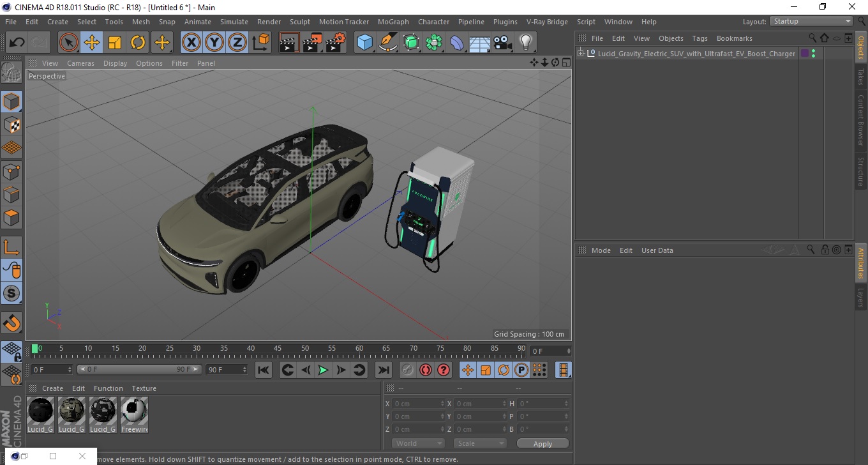Open the World coordinate dropdown
Viewport: 868px width, 465px height.
(418, 443)
